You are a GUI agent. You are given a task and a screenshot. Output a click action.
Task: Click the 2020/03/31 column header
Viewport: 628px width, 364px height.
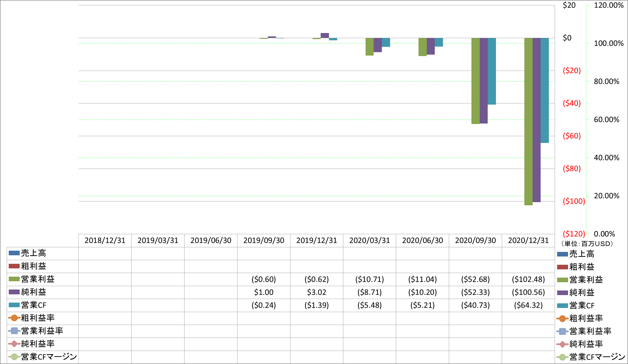[369, 240]
